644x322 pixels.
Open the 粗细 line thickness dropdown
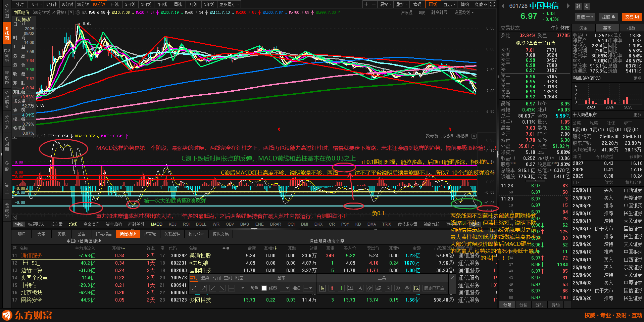click(308, 288)
